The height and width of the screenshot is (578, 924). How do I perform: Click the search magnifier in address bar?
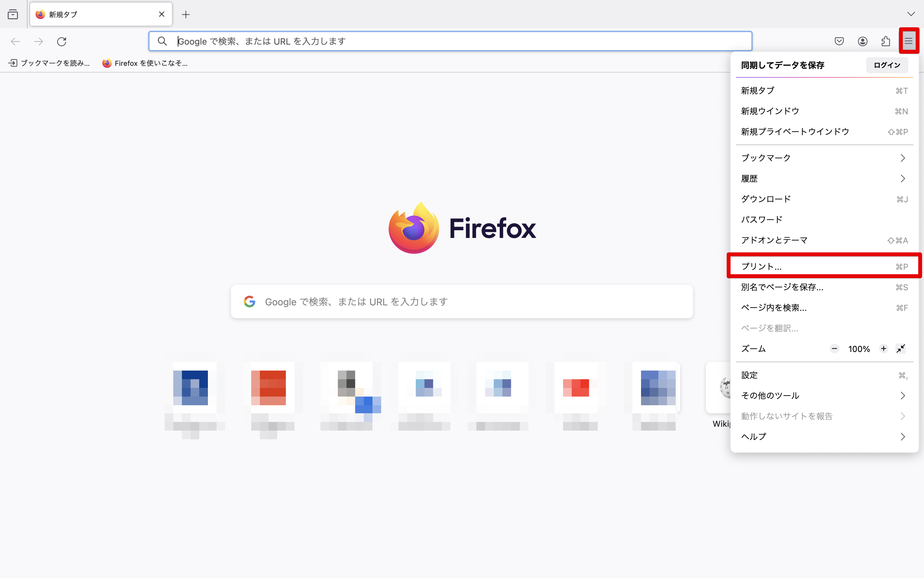[162, 41]
